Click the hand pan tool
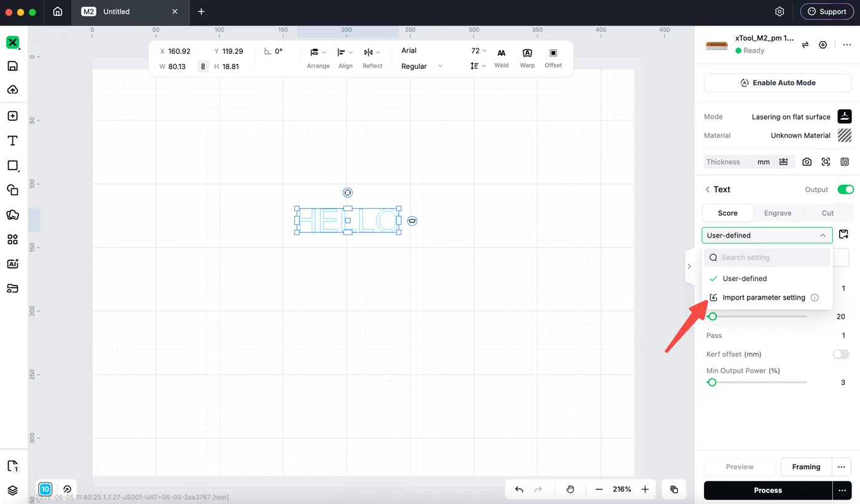The height and width of the screenshot is (504, 860). click(570, 489)
